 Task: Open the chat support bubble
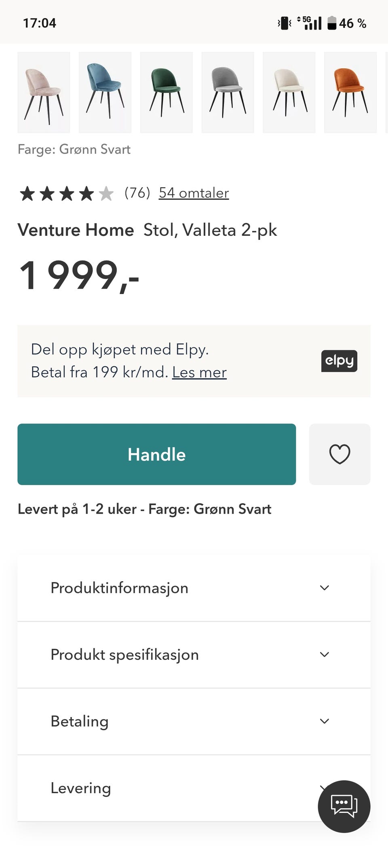point(344,806)
